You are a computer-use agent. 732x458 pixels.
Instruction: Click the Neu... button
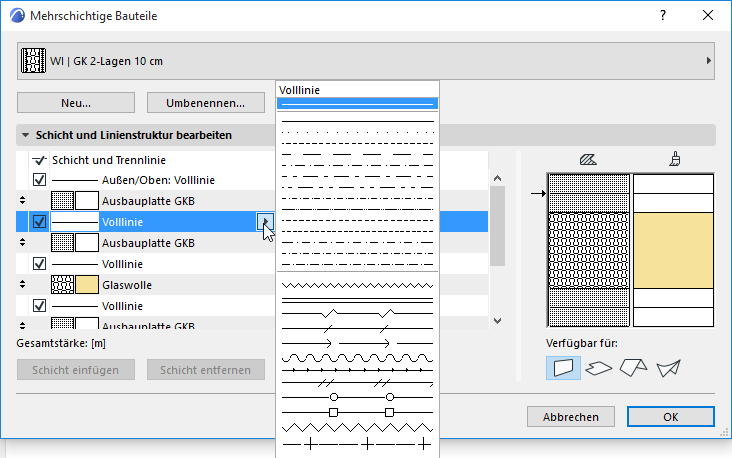tap(76, 103)
